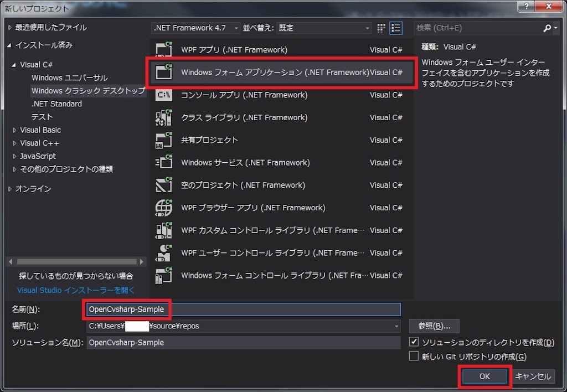The width and height of the screenshot is (567, 392).
Task: Select Windows クラシック デスクトップ category
Action: tap(88, 90)
